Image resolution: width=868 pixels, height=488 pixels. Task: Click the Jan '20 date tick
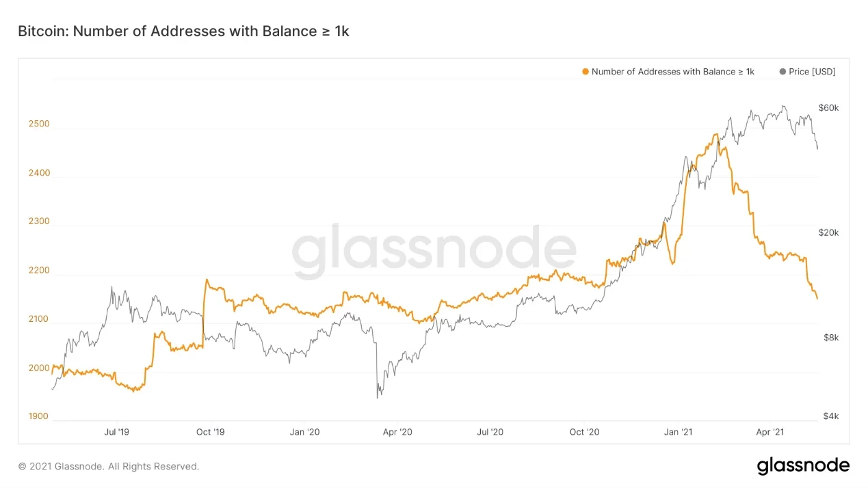pos(304,432)
